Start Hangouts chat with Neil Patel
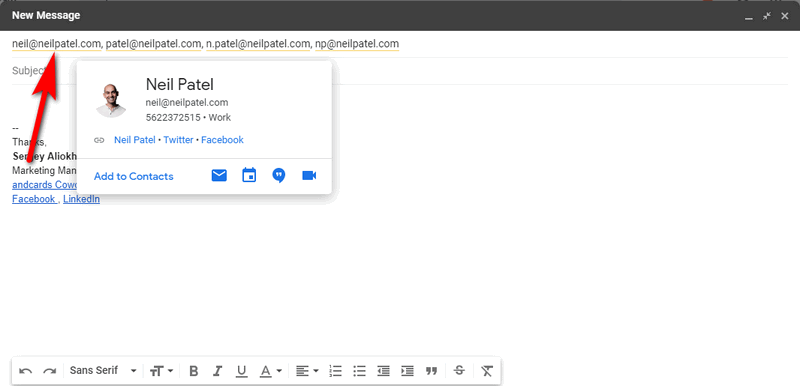This screenshot has width=800, height=386. coord(279,176)
